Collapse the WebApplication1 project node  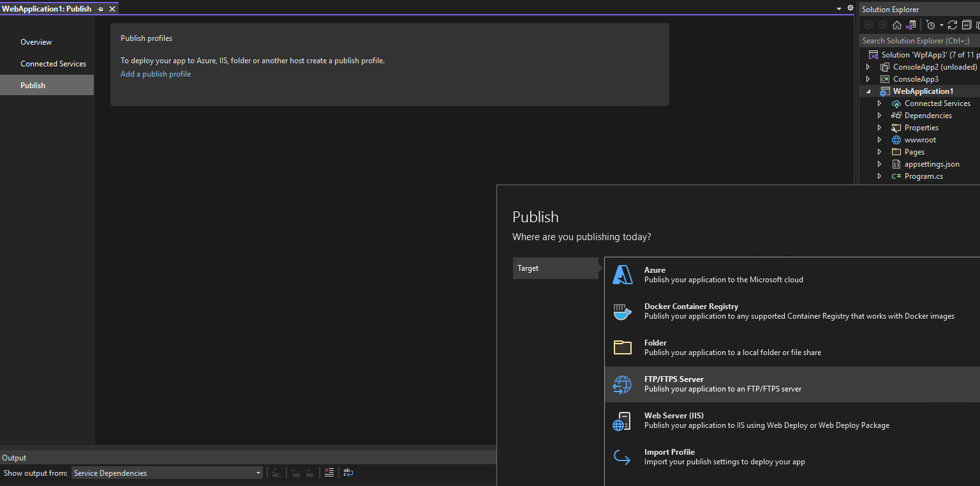click(x=868, y=91)
